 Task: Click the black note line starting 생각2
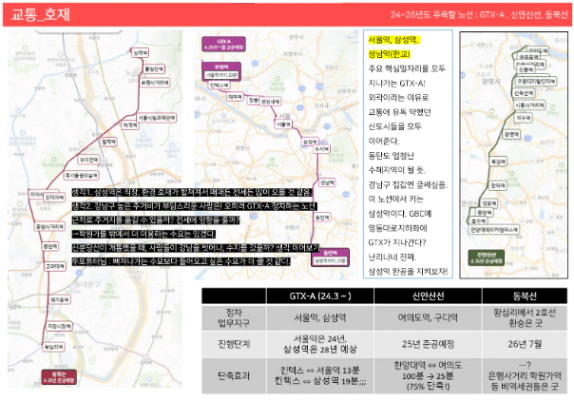[x=194, y=206]
